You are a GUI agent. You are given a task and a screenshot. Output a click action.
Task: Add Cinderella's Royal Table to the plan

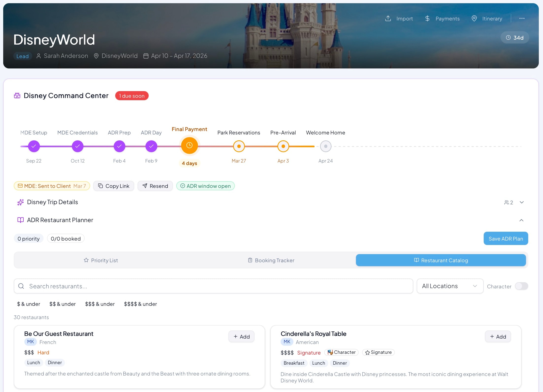click(x=498, y=336)
